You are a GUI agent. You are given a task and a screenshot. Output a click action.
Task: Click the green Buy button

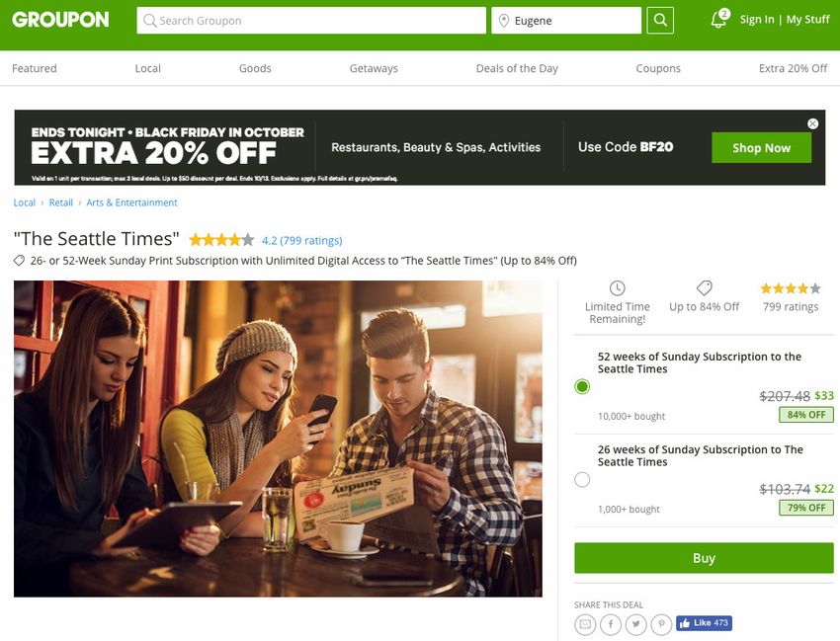click(704, 558)
